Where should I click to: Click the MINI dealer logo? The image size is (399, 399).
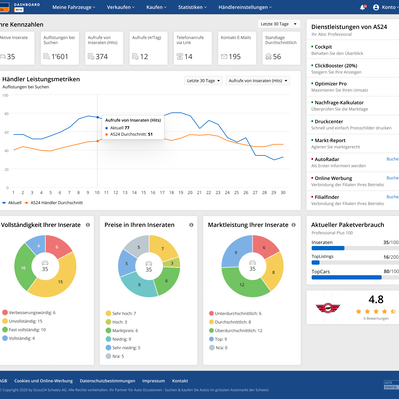pyautogui.click(x=328, y=308)
